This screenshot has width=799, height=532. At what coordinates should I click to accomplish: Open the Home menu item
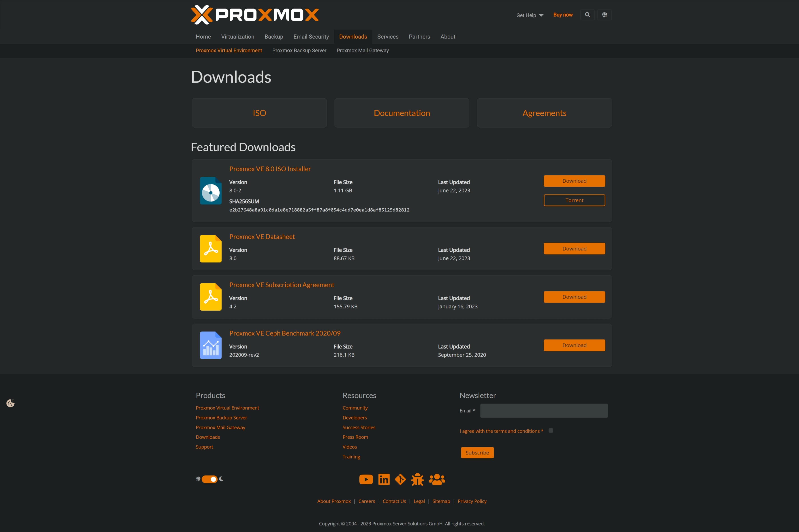click(203, 37)
